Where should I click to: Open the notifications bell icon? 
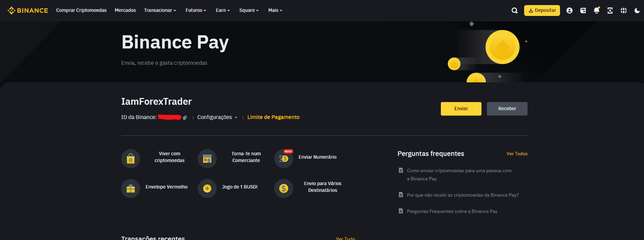[x=597, y=11]
